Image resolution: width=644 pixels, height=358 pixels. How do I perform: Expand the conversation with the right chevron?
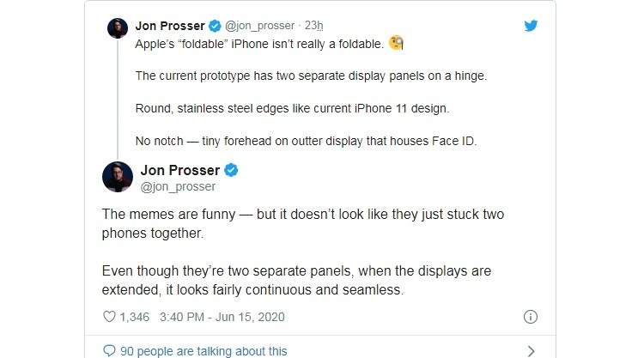pos(531,351)
